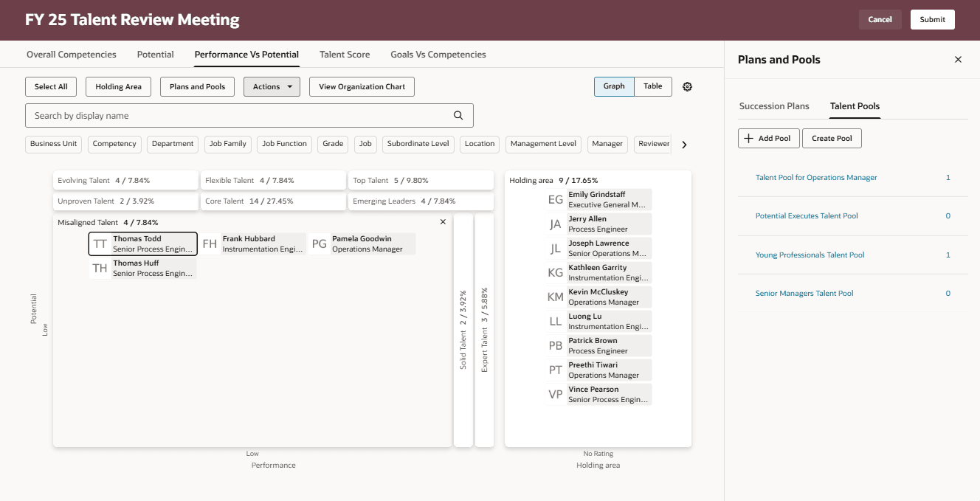Expand the Unproven Talent box

pos(125,201)
